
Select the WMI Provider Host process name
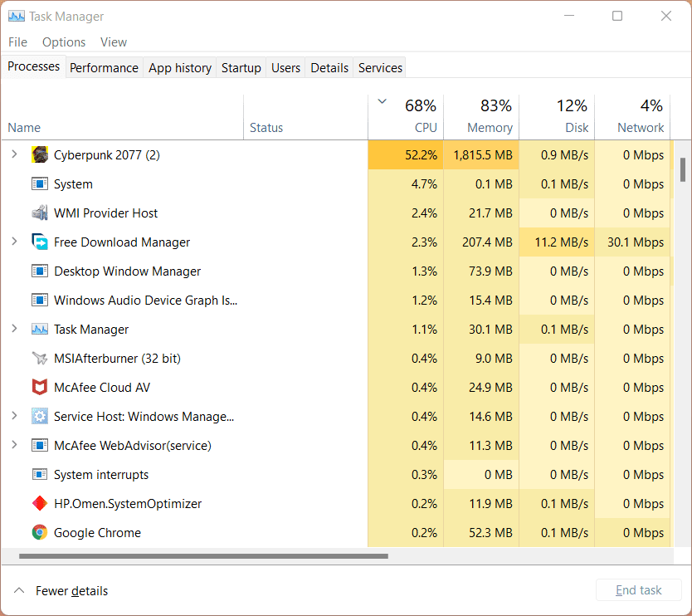click(x=105, y=213)
